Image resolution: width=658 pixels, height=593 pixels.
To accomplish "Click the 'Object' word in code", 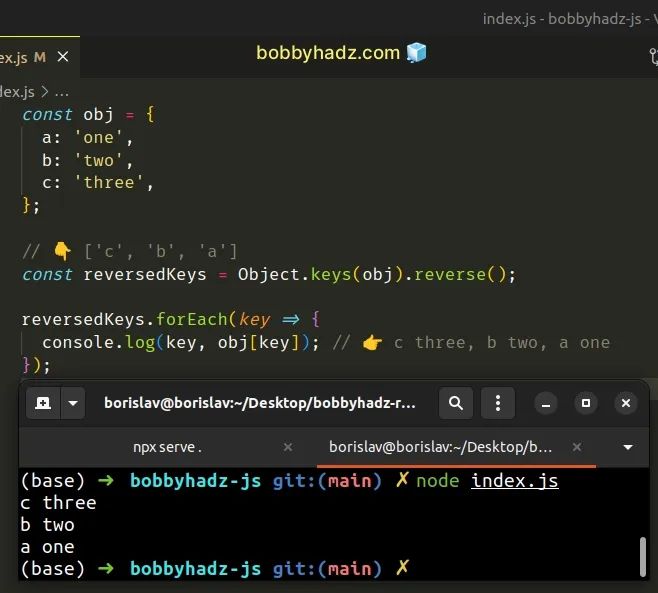I will tap(269, 275).
